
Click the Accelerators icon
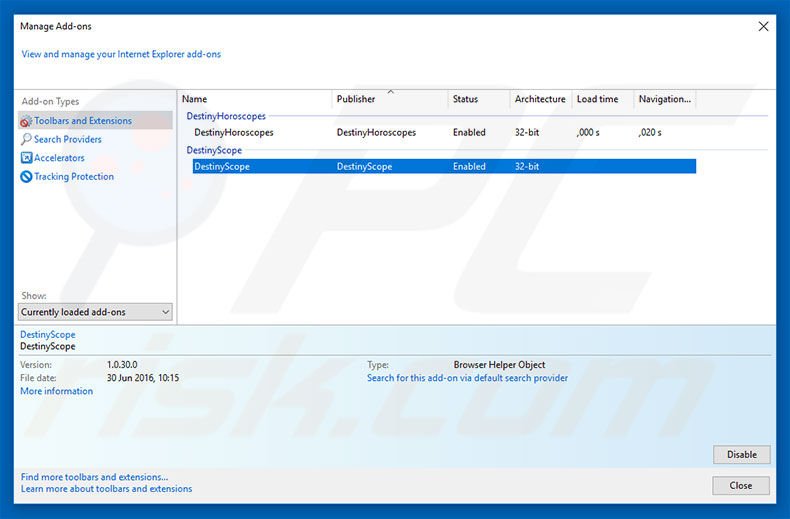pos(26,158)
